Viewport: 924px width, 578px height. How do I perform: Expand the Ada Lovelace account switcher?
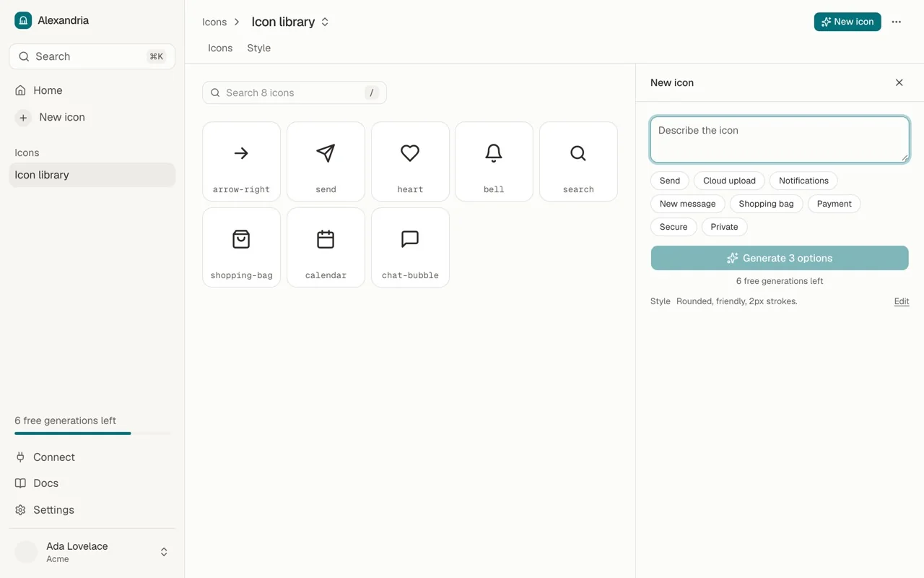[x=164, y=552]
